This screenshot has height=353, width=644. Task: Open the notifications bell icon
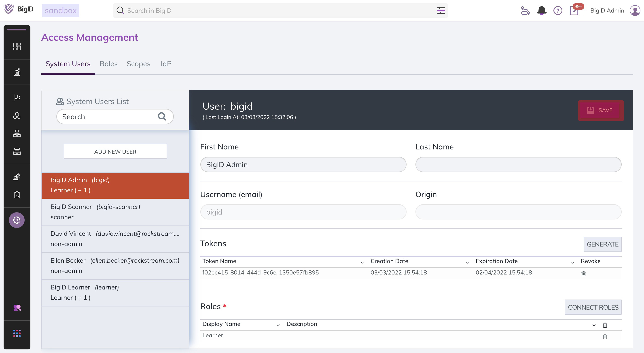tap(542, 11)
